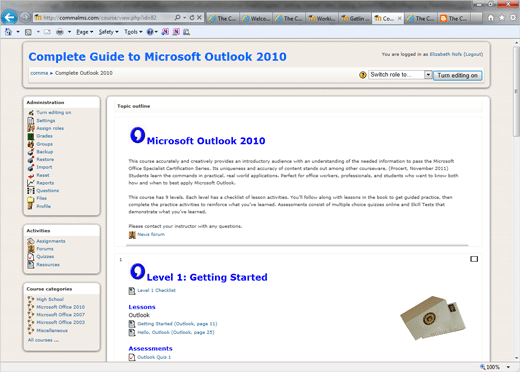
Task: Open the address bar search dropdown arrow
Action: [x=185, y=17]
